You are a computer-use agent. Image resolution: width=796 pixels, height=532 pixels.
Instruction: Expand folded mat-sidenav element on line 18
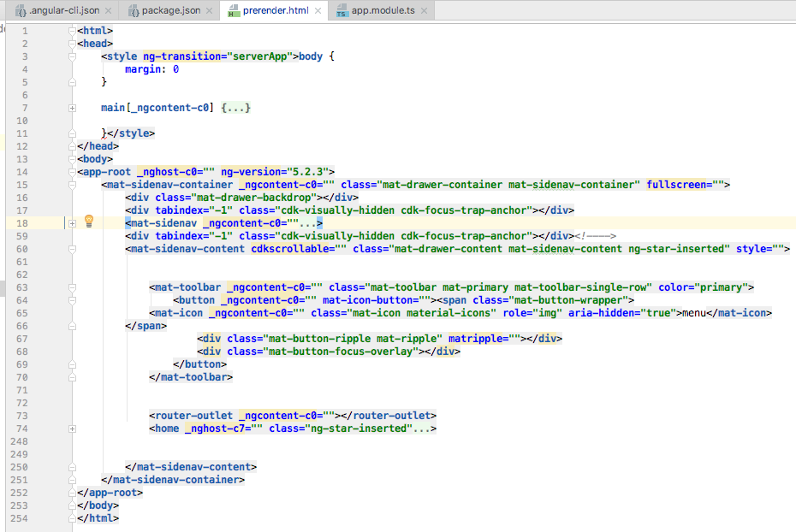pyautogui.click(x=72, y=223)
